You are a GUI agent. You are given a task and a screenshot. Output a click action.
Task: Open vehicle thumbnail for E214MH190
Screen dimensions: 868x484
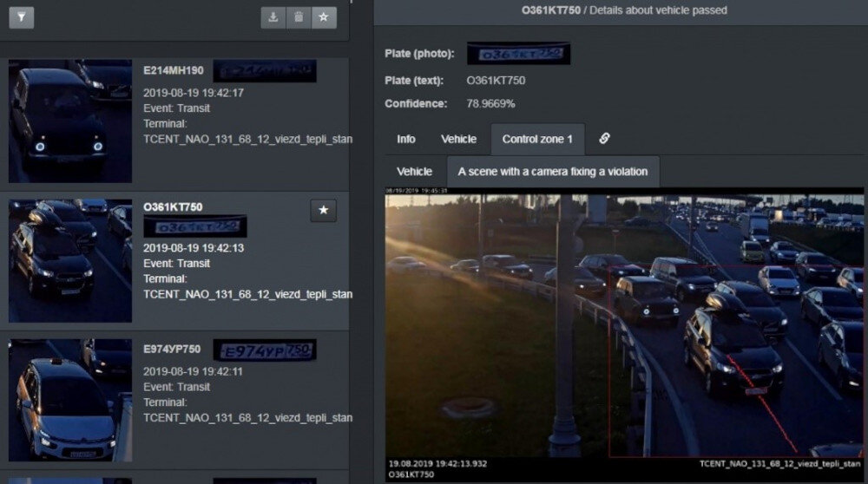click(x=70, y=121)
